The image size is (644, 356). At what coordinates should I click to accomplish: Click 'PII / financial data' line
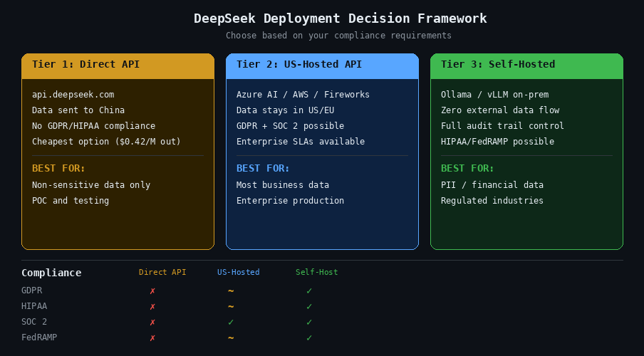coord(492,185)
